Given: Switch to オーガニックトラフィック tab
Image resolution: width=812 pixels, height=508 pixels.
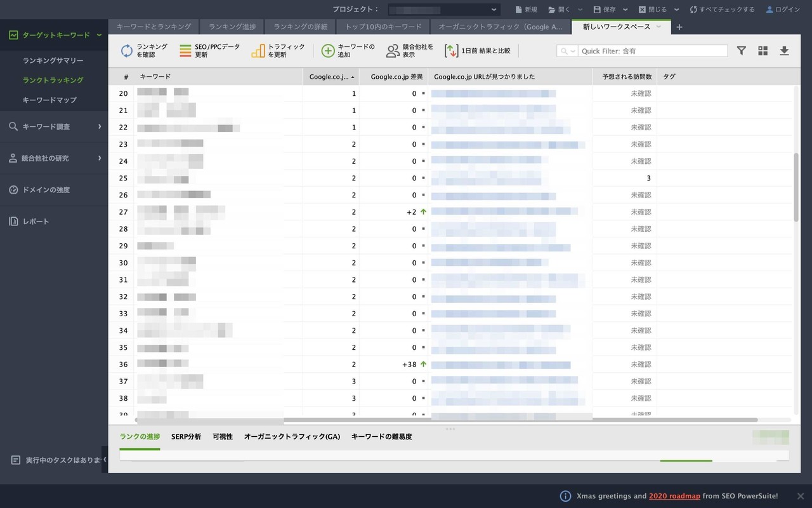Looking at the screenshot, I should [x=501, y=27].
